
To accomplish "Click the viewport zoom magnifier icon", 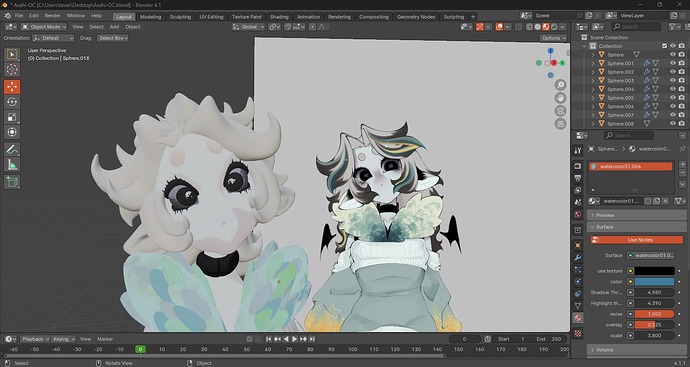I will click(x=560, y=84).
